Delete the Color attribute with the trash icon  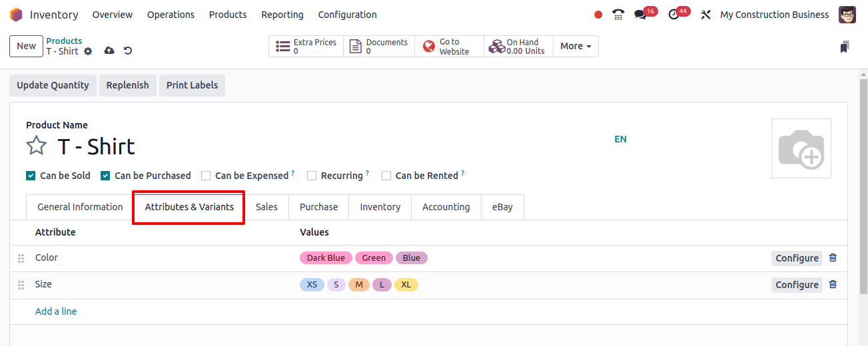tap(833, 258)
